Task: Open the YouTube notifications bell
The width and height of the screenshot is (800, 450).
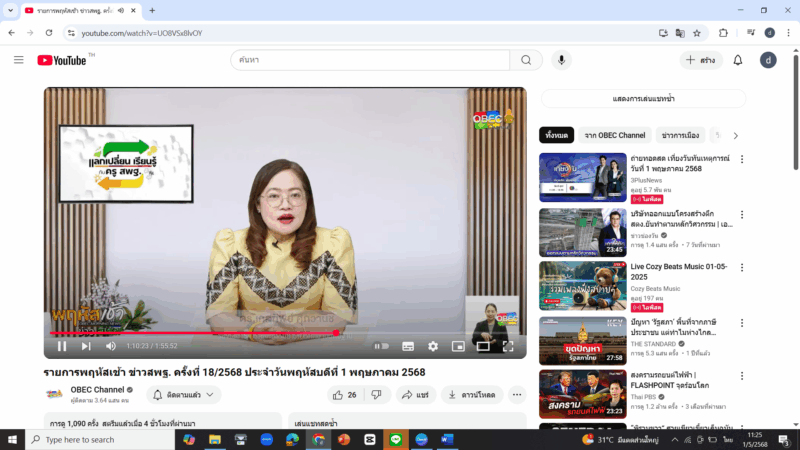Action: coord(738,60)
